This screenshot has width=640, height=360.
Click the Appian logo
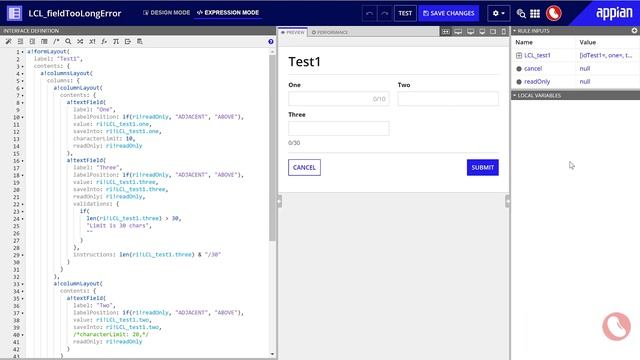click(614, 13)
